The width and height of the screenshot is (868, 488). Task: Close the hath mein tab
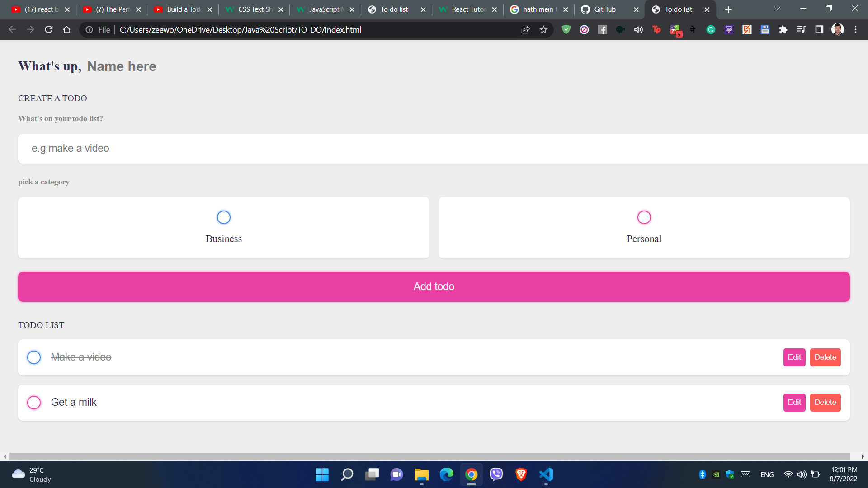pos(565,9)
